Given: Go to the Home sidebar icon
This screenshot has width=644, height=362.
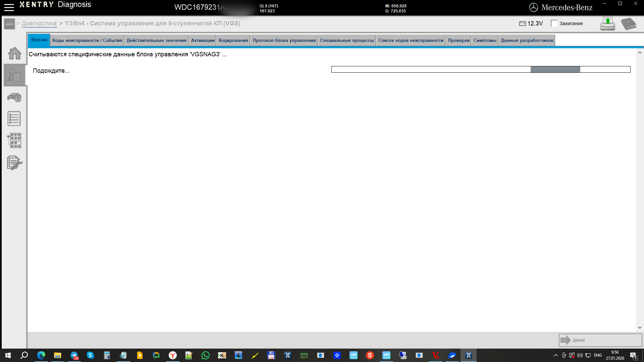Looking at the screenshot, I should 14,53.
